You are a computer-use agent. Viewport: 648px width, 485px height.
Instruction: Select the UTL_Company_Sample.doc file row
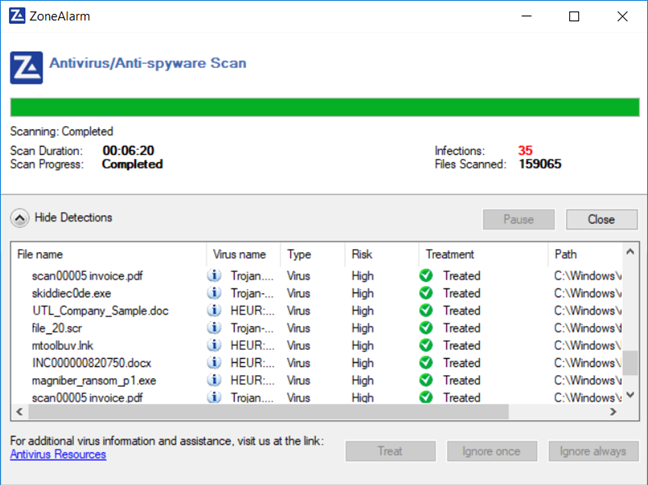[317, 310]
